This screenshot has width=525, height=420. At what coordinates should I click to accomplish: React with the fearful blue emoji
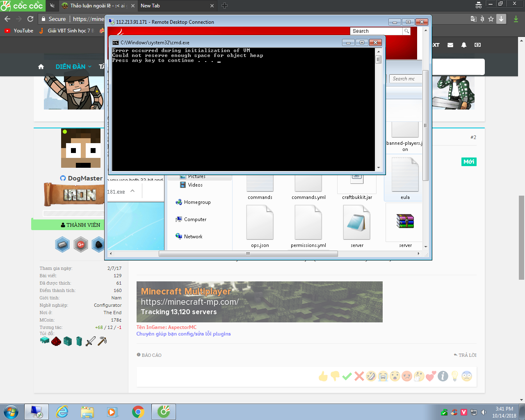[x=467, y=376]
